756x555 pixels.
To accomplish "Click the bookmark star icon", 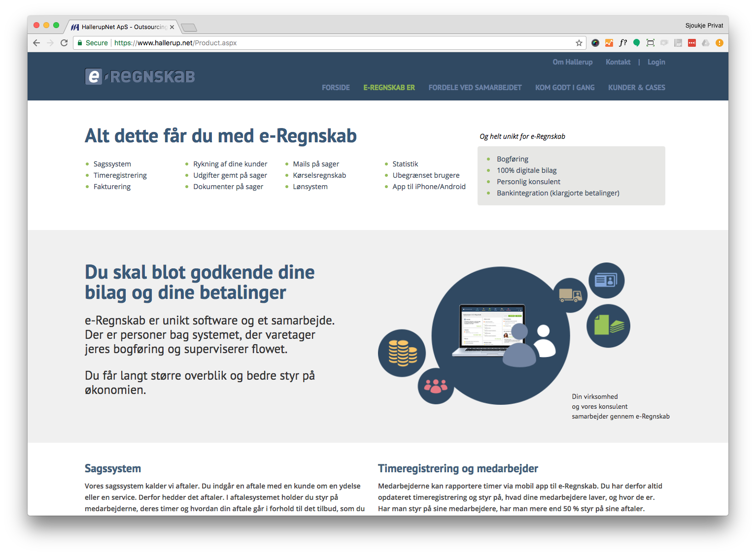I will pos(579,43).
